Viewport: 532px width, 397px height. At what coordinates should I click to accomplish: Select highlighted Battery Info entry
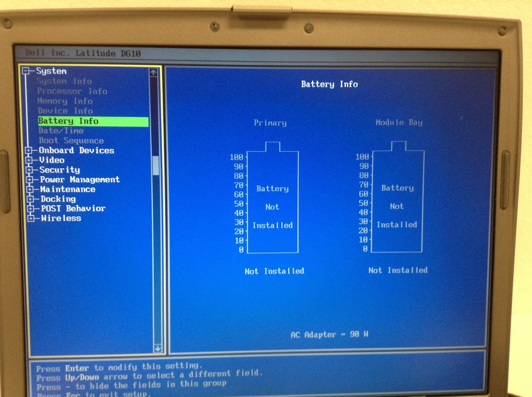click(93, 121)
